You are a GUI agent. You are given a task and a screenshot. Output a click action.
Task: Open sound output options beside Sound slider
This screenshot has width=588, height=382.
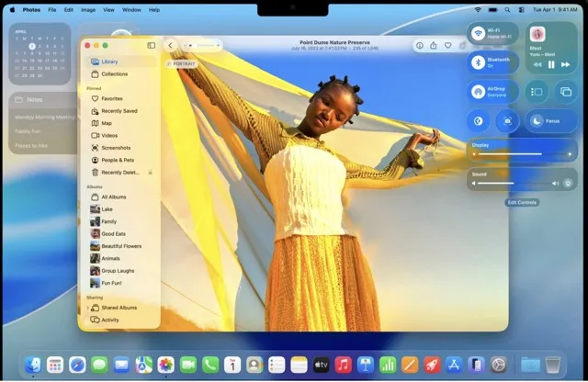[x=568, y=184]
